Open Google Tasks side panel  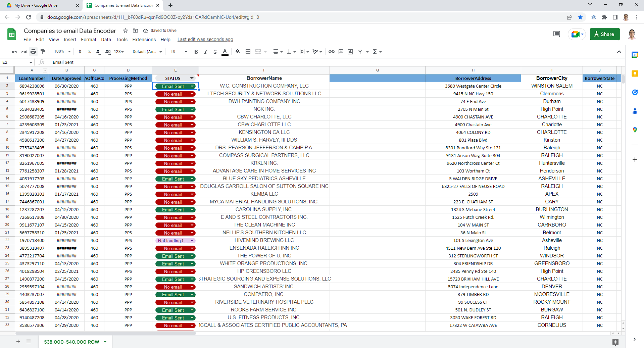click(635, 92)
